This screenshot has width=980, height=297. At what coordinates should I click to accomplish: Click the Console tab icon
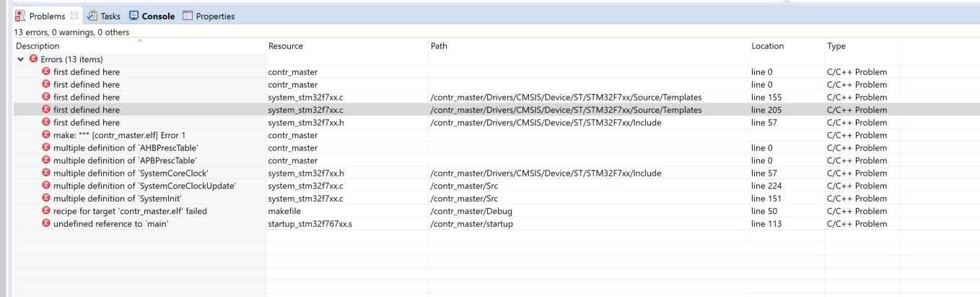(135, 17)
